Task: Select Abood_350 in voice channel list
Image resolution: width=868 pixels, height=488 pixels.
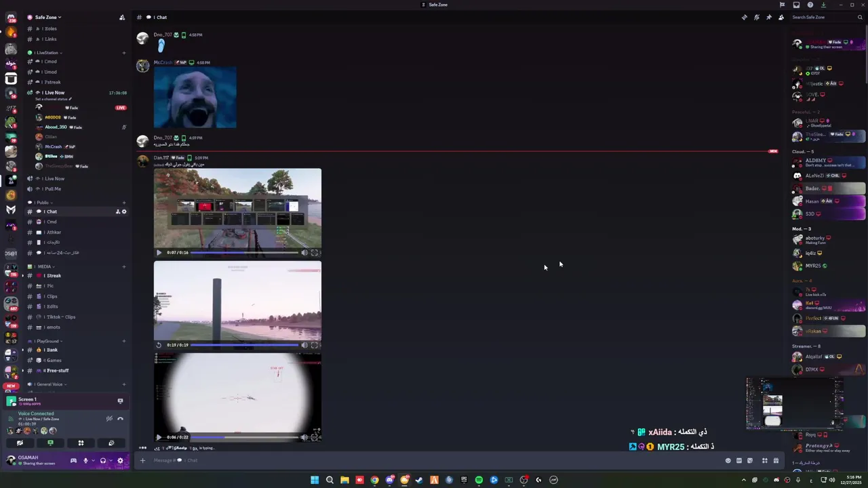Action: 56,127
